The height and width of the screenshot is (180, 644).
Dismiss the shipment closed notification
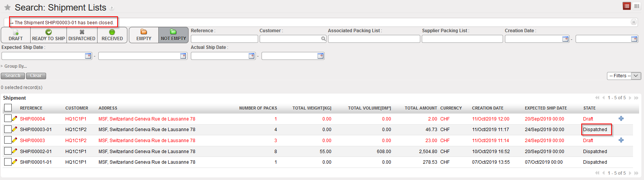pos(634,22)
